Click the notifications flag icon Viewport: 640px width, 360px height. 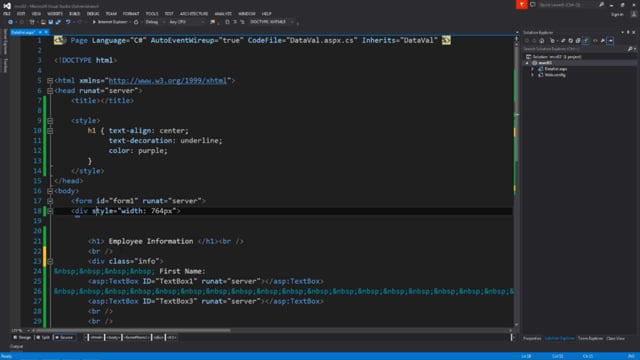521,4
